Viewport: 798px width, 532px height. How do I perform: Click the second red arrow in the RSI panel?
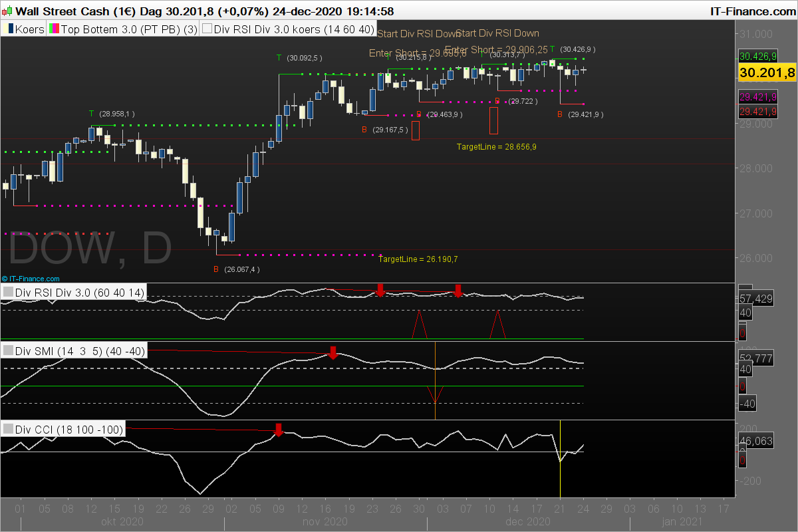click(x=458, y=290)
